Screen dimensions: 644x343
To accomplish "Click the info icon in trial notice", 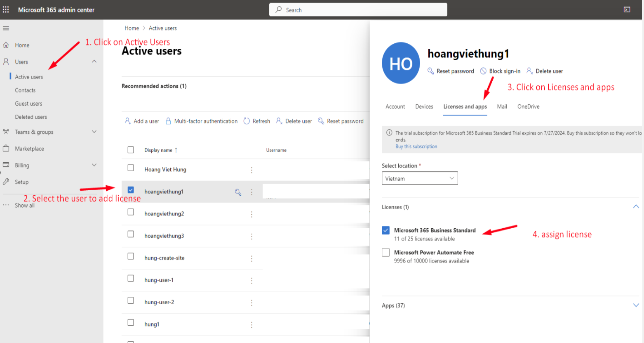I will pos(389,132).
